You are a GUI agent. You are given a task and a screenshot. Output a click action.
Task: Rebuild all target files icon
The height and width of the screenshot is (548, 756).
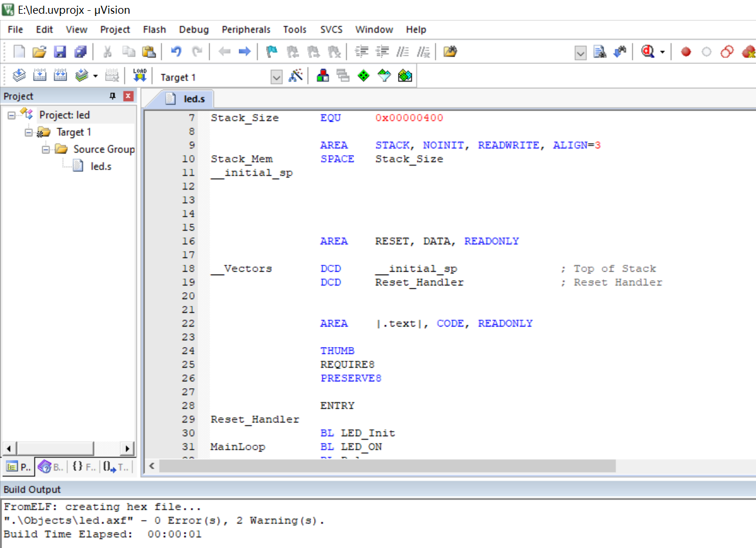tap(60, 75)
